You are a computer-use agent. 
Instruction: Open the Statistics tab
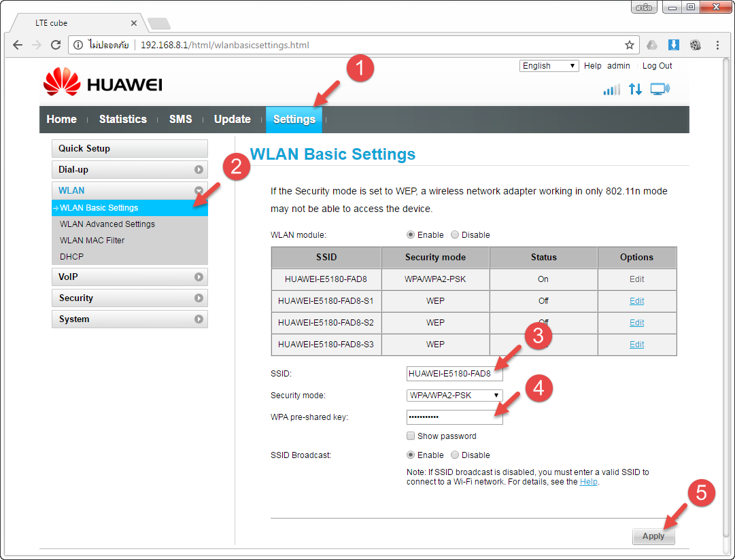123,119
